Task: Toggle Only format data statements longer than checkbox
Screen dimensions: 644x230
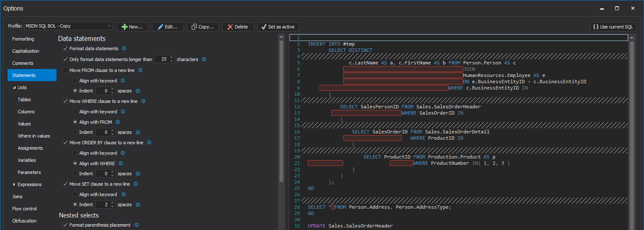Action: coord(65,59)
